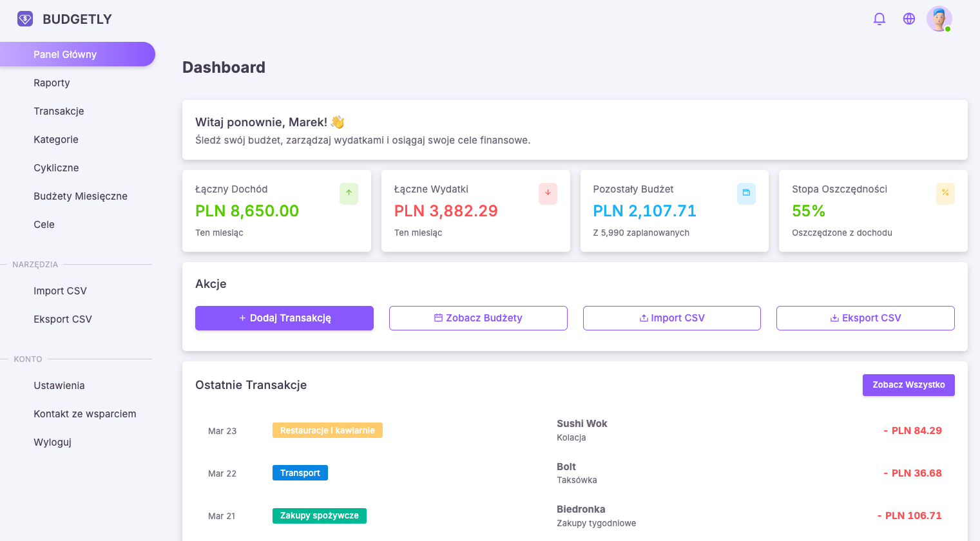Click the Zobacz Wszystko button
980x541 pixels.
tap(908, 385)
